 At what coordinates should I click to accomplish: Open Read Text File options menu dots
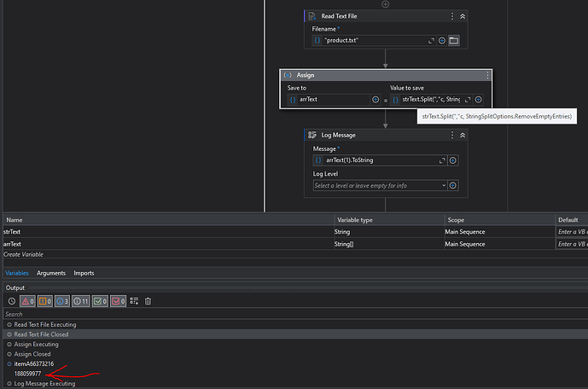(x=452, y=16)
